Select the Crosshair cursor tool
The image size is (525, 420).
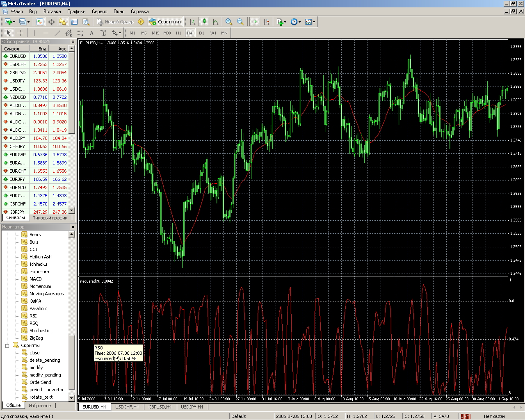point(20,33)
